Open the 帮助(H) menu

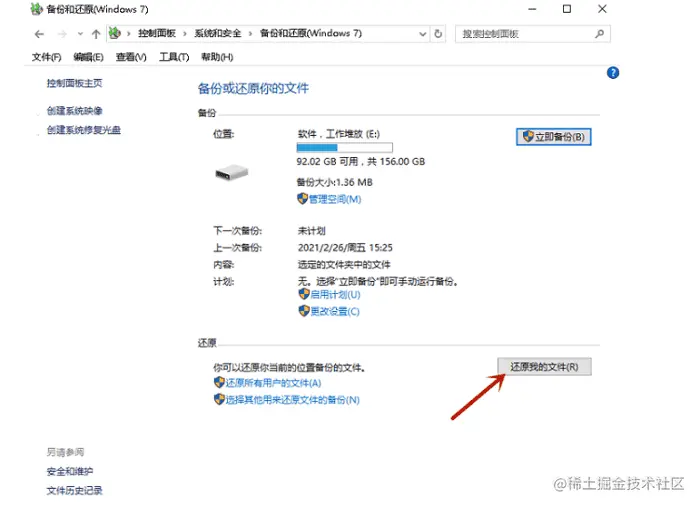(217, 57)
